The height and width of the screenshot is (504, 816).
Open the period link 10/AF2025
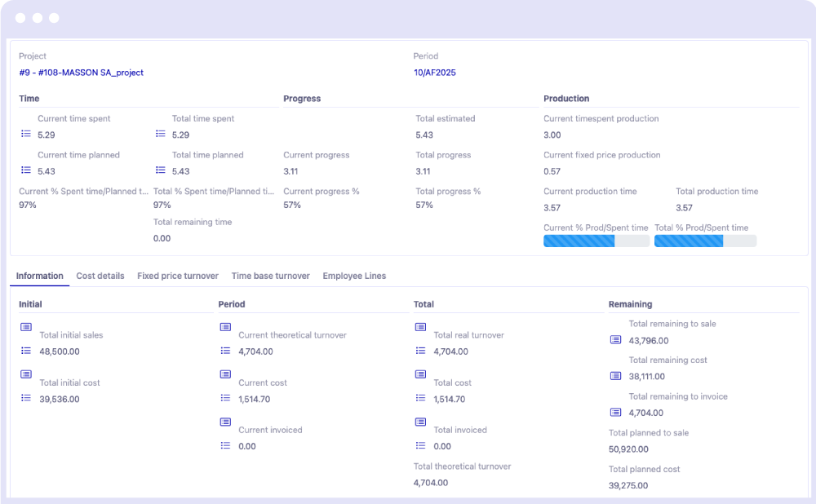click(x=434, y=73)
